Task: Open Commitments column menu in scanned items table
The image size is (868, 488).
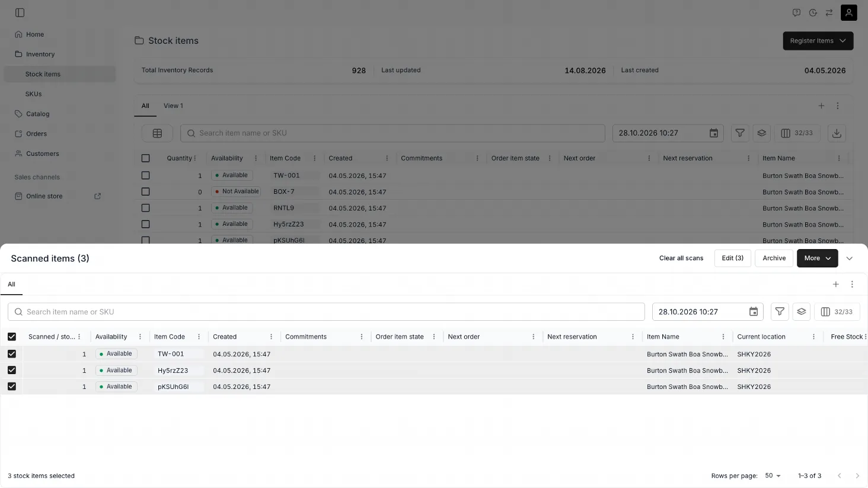Action: click(362, 337)
